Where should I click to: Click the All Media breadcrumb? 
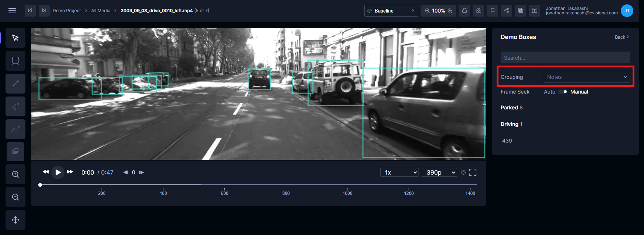(x=101, y=11)
